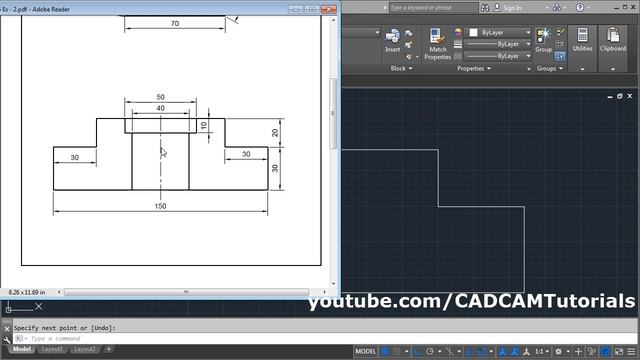640x360 pixels.
Task: Toggle polar tracking in status bar
Action: click(430, 351)
